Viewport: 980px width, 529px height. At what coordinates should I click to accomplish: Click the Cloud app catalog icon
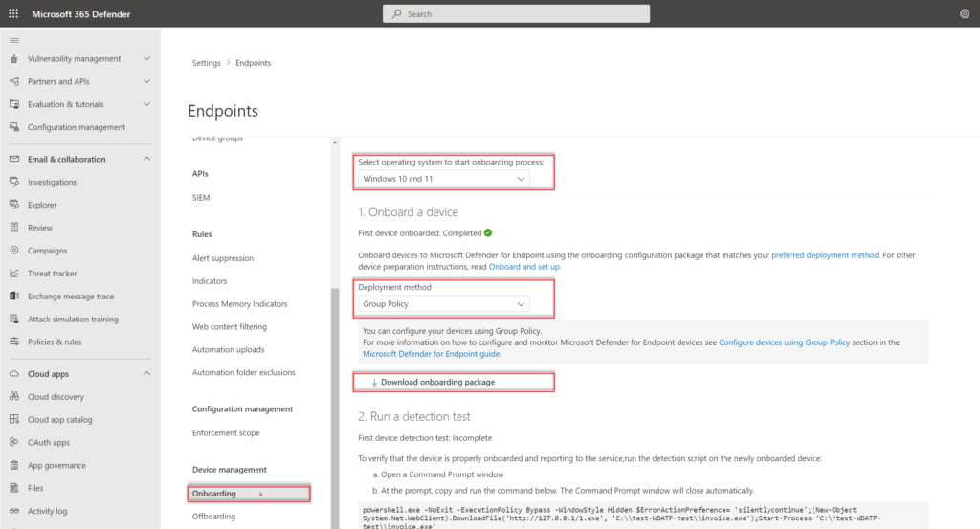click(x=14, y=419)
